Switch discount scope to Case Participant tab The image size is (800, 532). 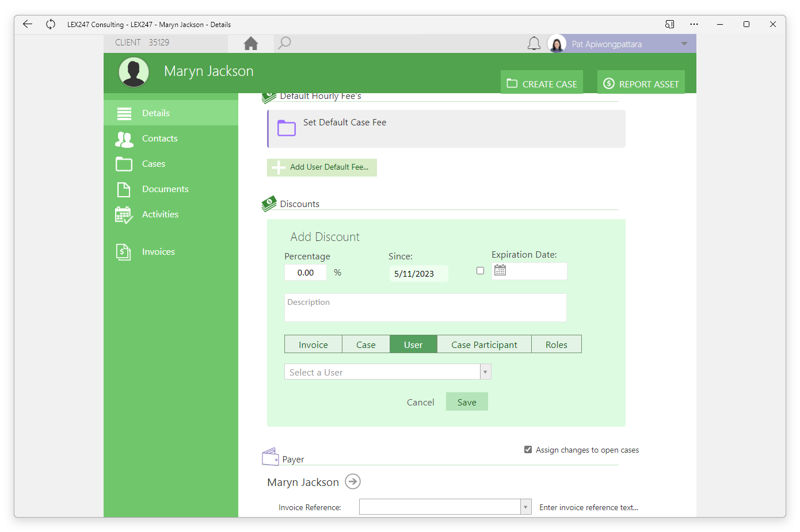(484, 345)
